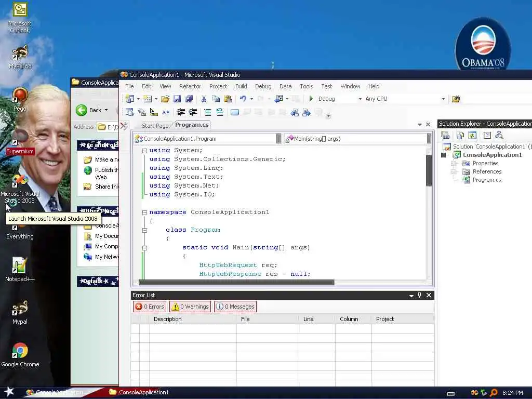Image resolution: width=532 pixels, height=399 pixels.
Task: Collapse the using directives region
Action: [144, 150]
